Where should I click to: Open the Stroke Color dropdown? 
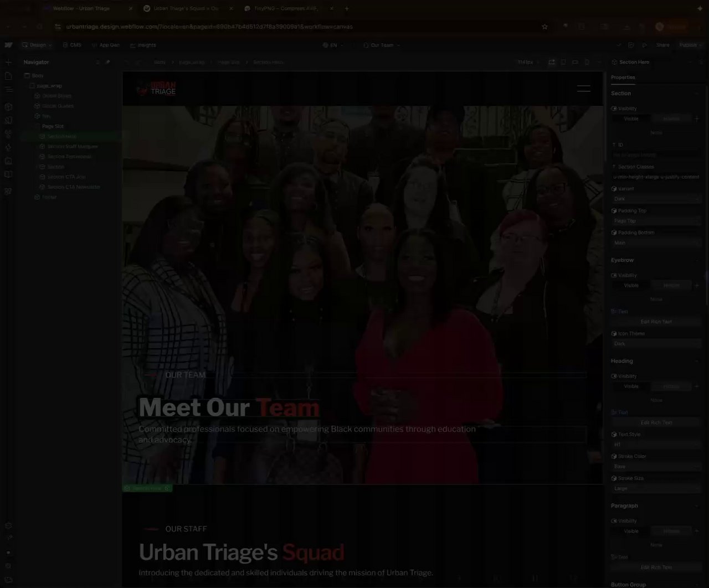pyautogui.click(x=656, y=466)
